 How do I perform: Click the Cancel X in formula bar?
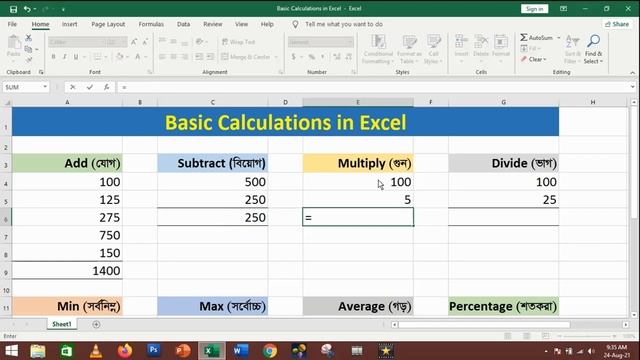[73, 87]
